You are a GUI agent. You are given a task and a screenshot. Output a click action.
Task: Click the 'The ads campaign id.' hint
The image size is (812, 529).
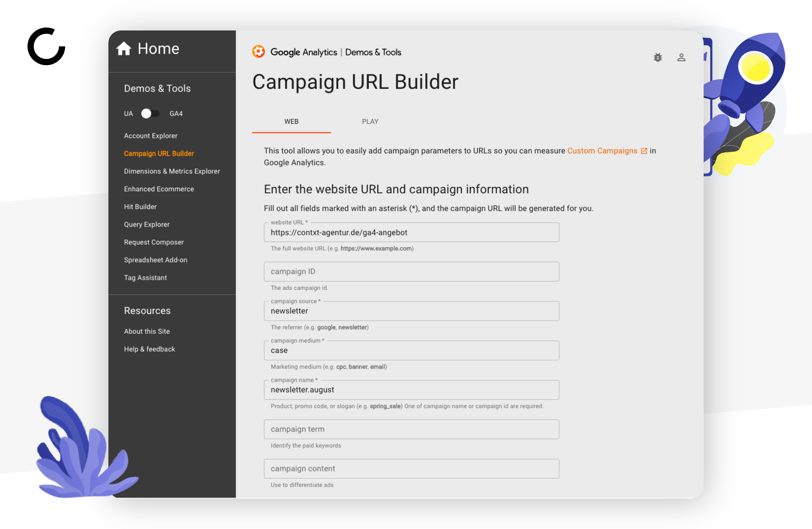[x=299, y=288]
